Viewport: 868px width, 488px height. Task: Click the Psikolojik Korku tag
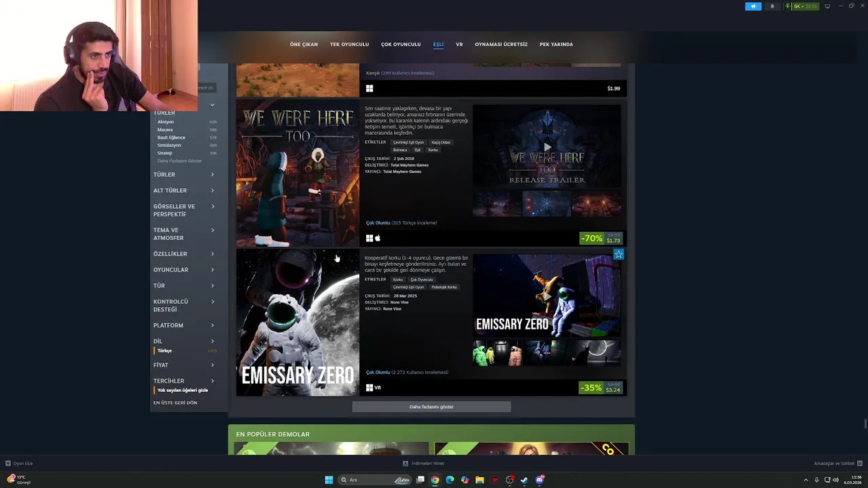444,287
